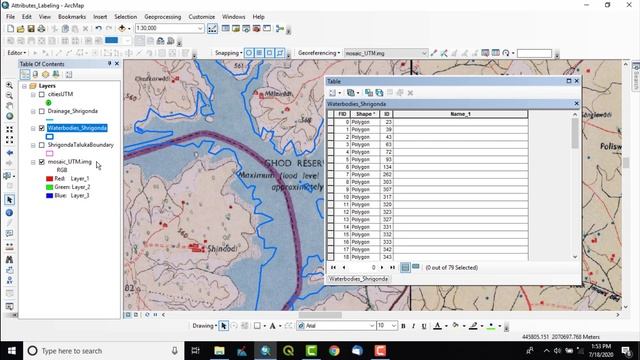Enable the ShrigondaTalukaBoundary layer checkbox
640x360 pixels.
42,145
